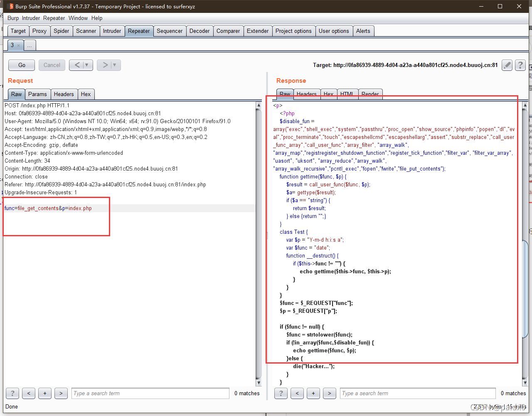This screenshot has width=532, height=416.
Task: Go forward in the request history
Action: click(105, 65)
